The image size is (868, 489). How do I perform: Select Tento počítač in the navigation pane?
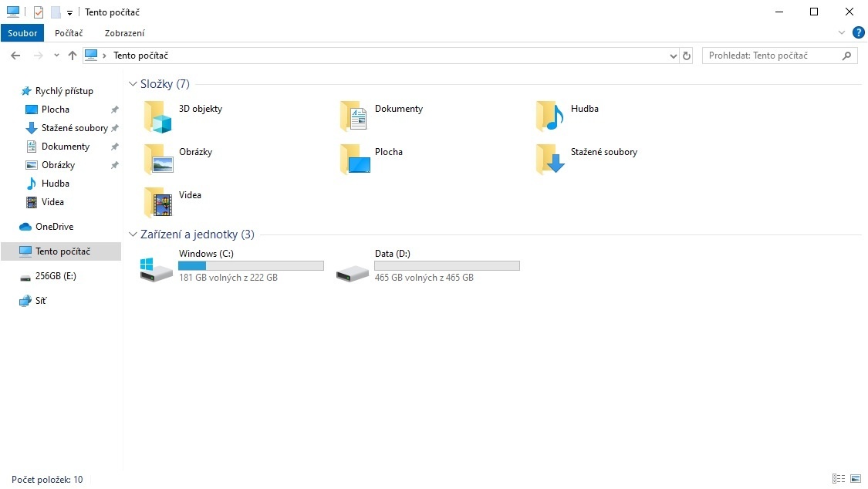point(61,251)
